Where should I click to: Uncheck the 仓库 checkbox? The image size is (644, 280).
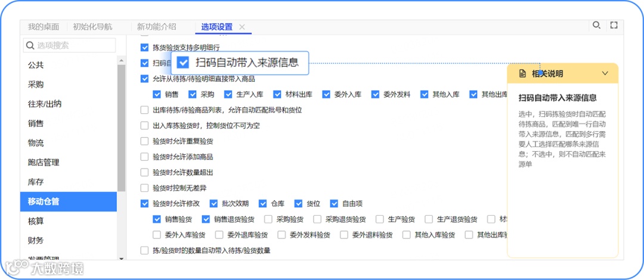(x=262, y=204)
